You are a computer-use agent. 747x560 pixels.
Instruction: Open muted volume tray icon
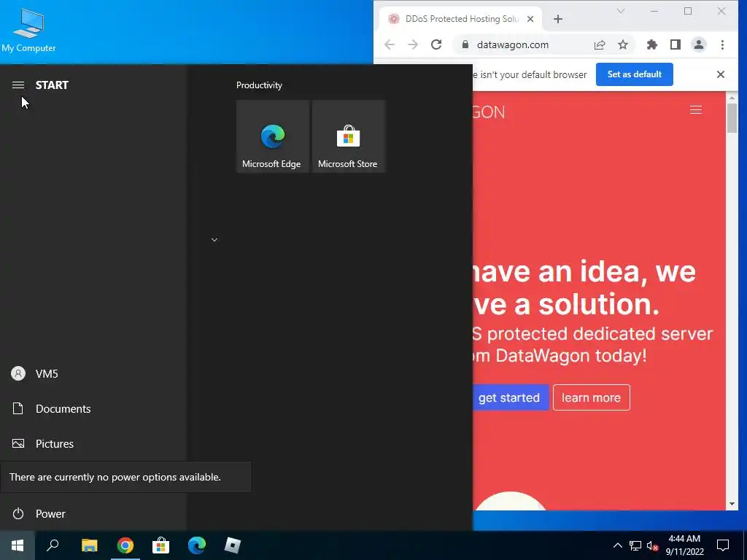652,545
